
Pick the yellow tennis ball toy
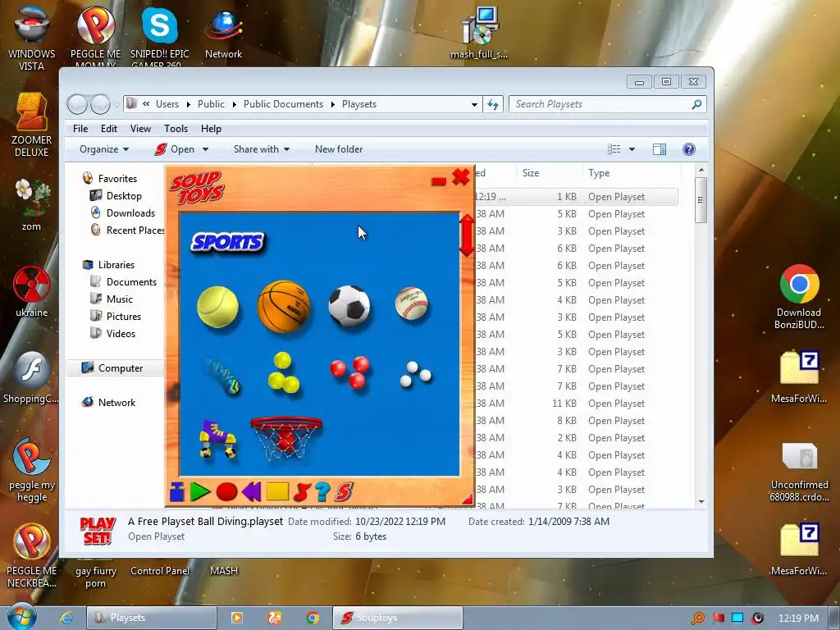pyautogui.click(x=217, y=307)
